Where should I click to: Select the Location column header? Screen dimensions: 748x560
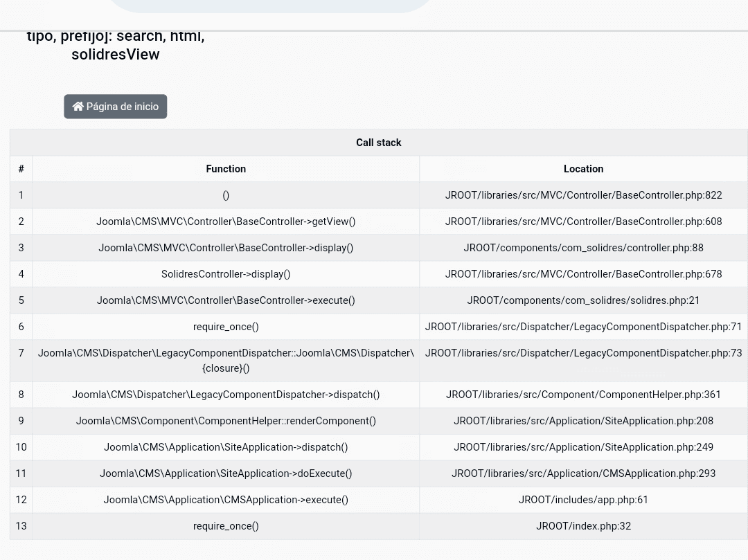point(583,169)
